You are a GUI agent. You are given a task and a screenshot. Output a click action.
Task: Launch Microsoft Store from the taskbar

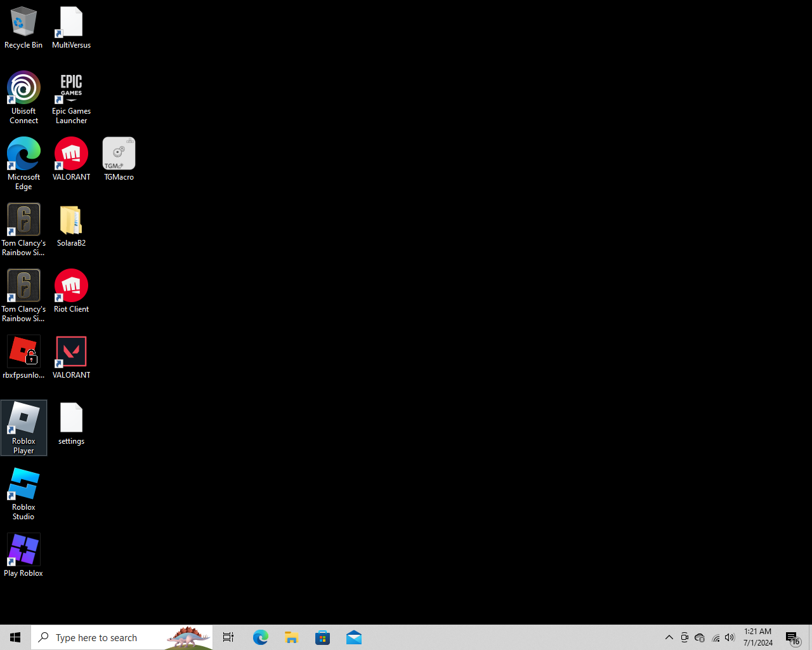point(322,637)
